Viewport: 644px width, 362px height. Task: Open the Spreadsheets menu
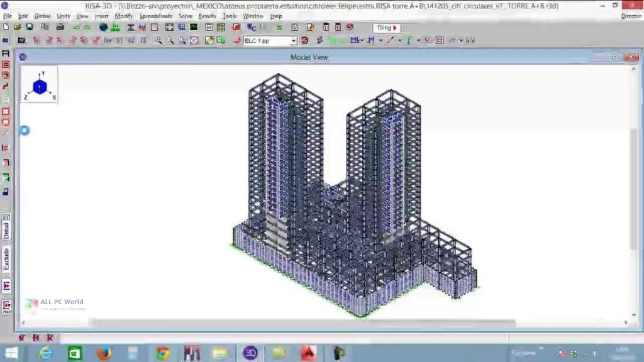coord(156,16)
